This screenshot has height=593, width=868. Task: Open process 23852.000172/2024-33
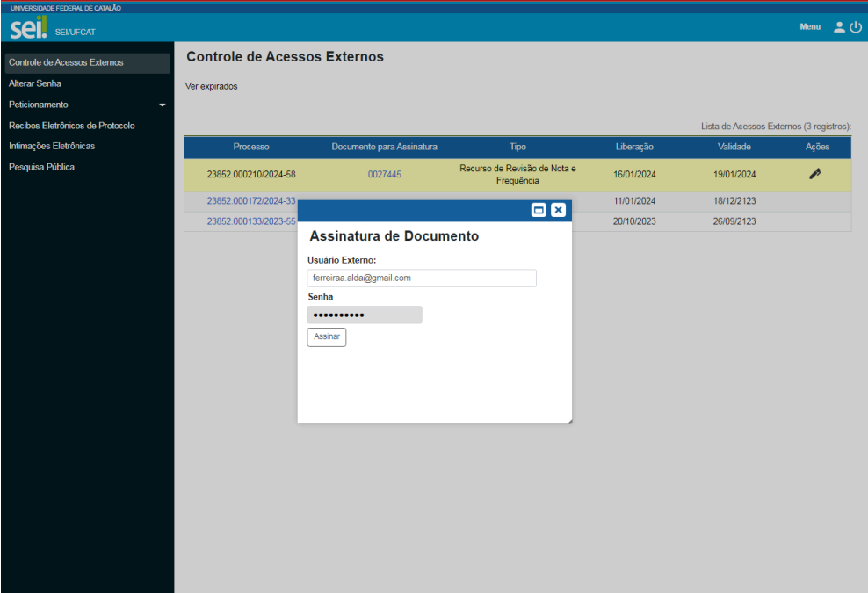pyautogui.click(x=251, y=201)
